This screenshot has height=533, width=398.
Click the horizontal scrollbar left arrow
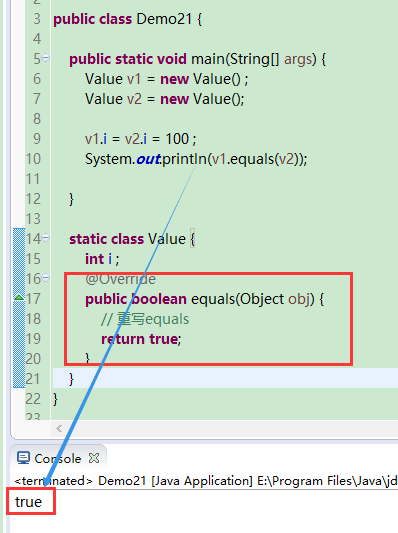pyautogui.click(x=59, y=428)
